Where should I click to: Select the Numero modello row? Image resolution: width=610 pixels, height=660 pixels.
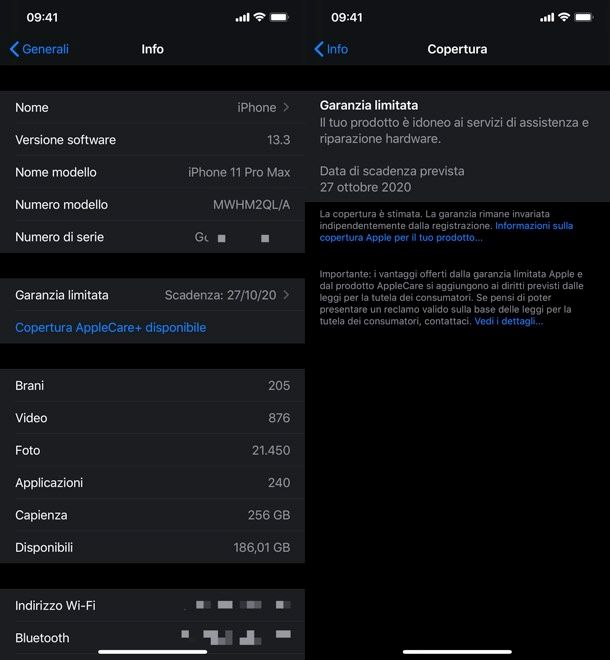[152, 205]
